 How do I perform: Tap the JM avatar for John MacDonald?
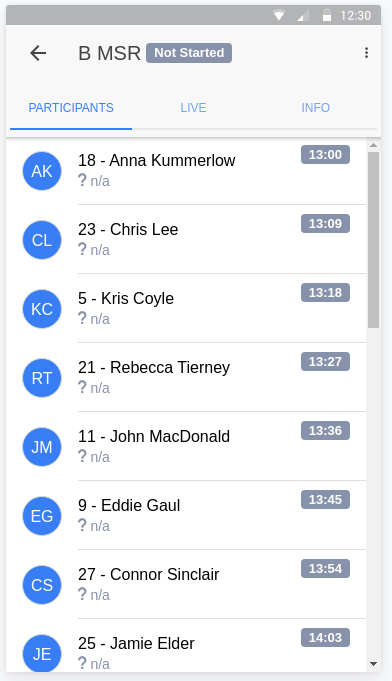[x=42, y=447]
